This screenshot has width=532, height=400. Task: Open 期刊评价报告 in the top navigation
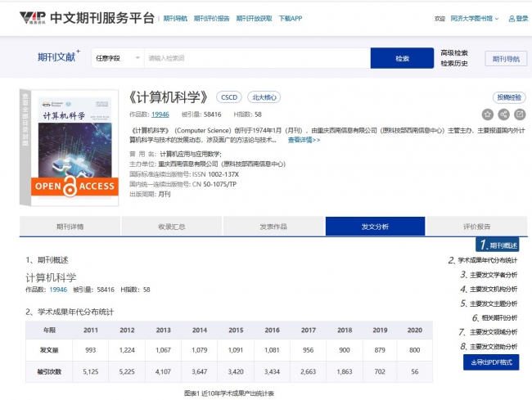(x=212, y=18)
